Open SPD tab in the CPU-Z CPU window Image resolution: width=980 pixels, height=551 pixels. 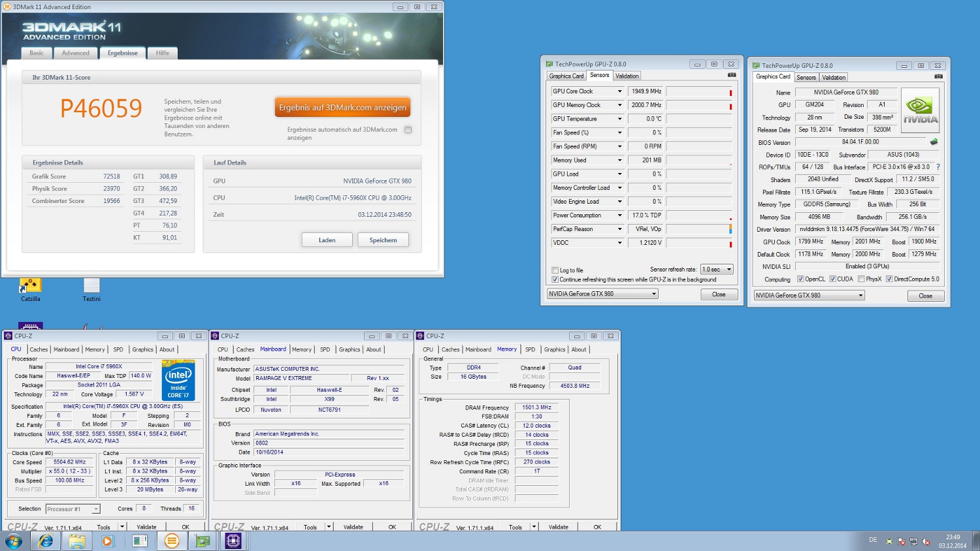click(118, 349)
